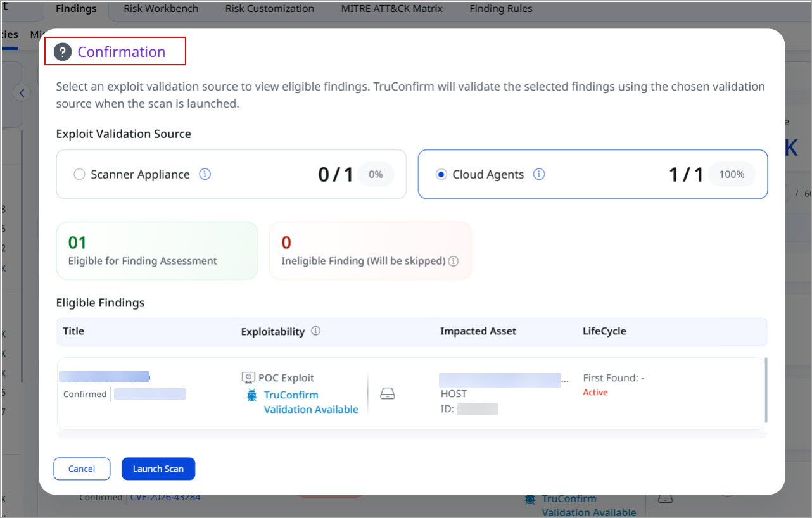The height and width of the screenshot is (518, 812).
Task: Click the LifeCycle column header
Action: coord(604,331)
